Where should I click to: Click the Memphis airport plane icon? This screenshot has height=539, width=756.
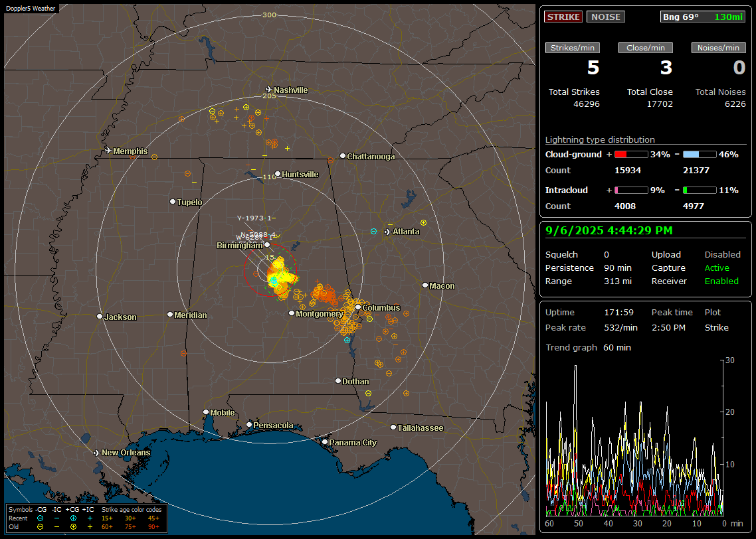tap(108, 151)
